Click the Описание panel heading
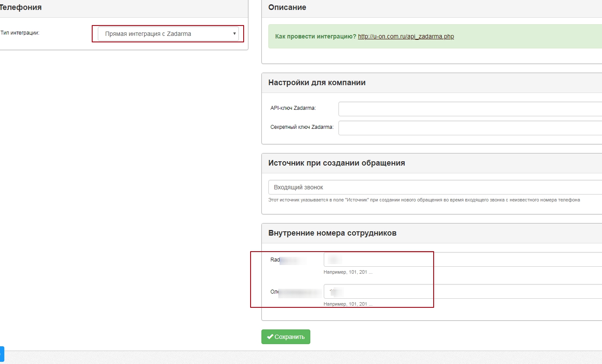Viewport: 602px width, 364px height. [x=287, y=7]
